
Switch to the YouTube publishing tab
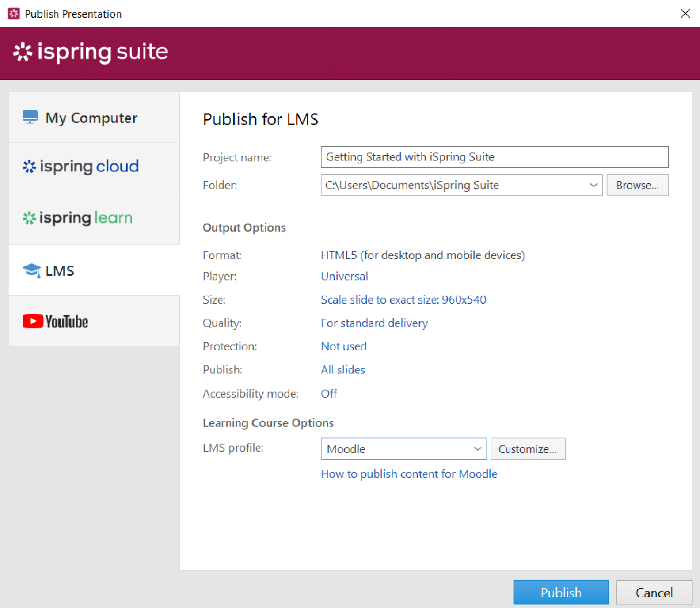(94, 321)
